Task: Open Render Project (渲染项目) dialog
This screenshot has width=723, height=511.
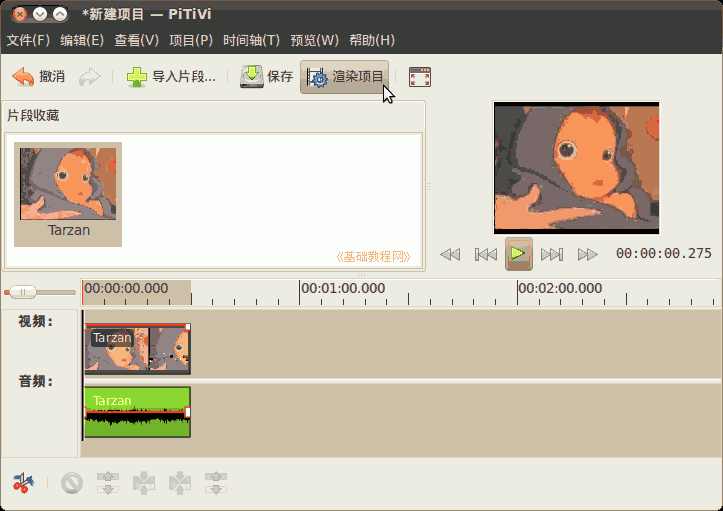Action: pyautogui.click(x=344, y=77)
